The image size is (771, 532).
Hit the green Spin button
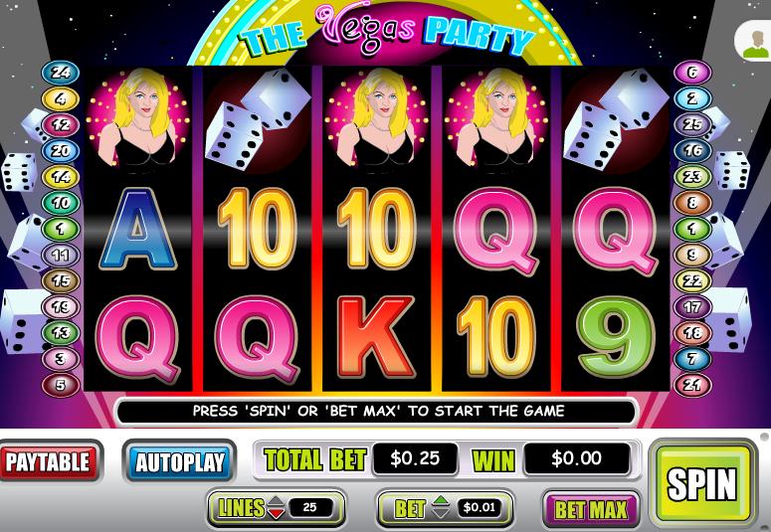point(702,483)
